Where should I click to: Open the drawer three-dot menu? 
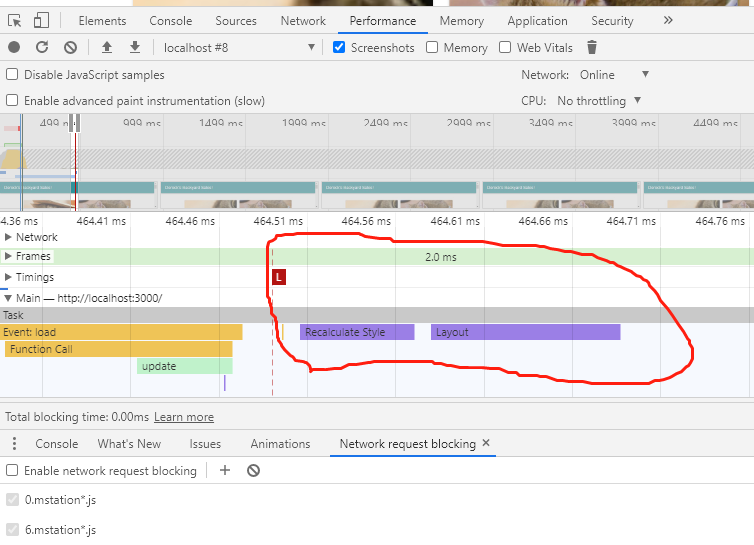(14, 444)
